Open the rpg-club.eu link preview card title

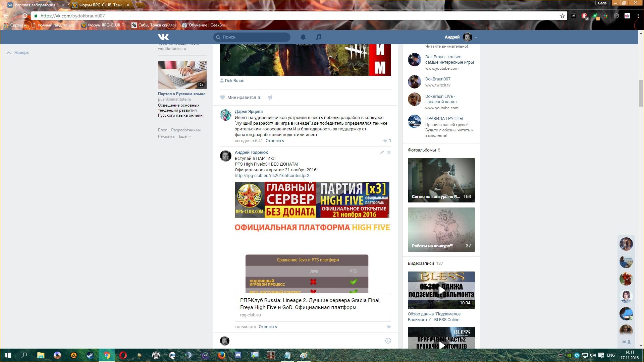(310, 304)
